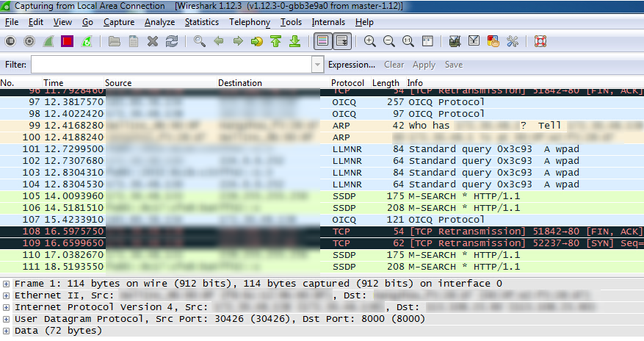Click the Zoom out icon
The image size is (644, 341).
click(388, 41)
